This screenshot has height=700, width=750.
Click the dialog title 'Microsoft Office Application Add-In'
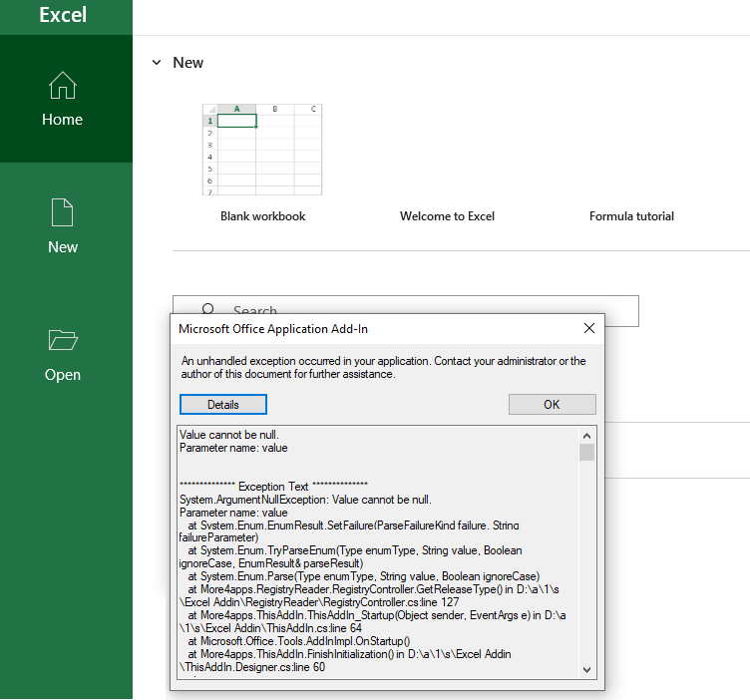[273, 329]
